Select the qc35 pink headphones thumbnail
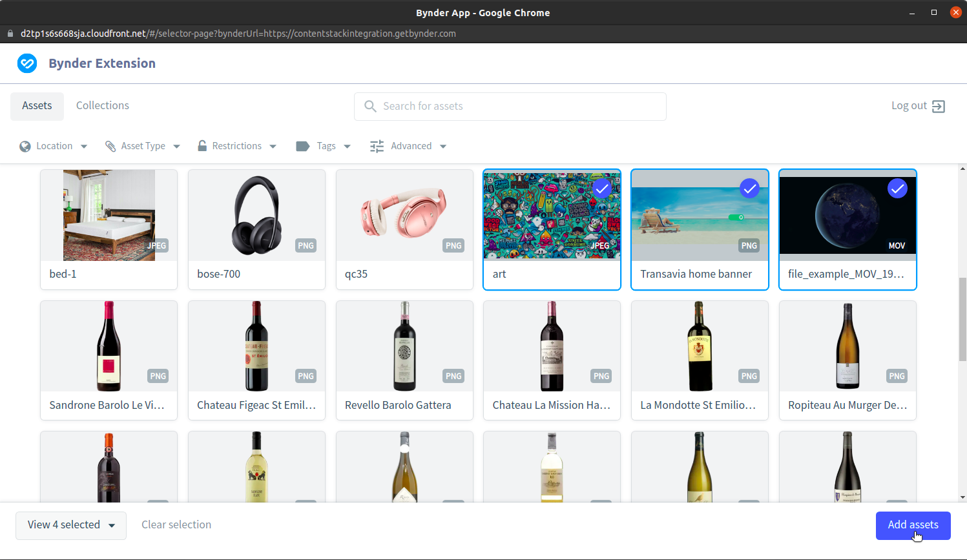 pos(404,215)
